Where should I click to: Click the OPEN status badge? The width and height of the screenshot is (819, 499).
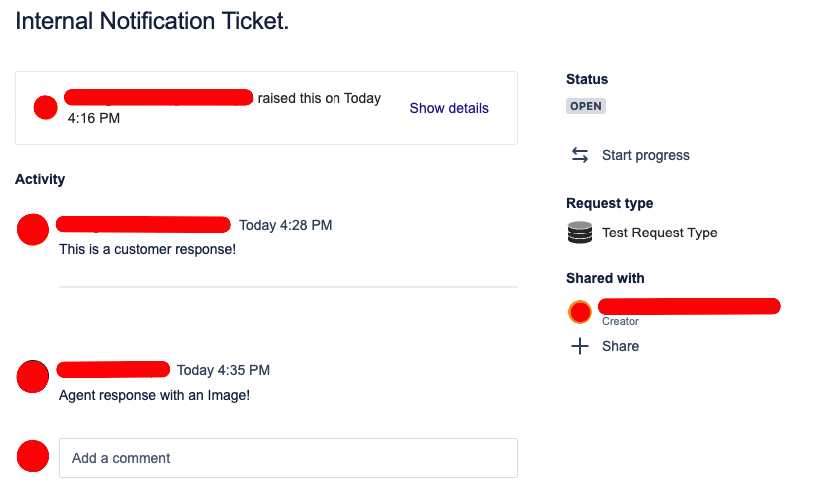586,106
